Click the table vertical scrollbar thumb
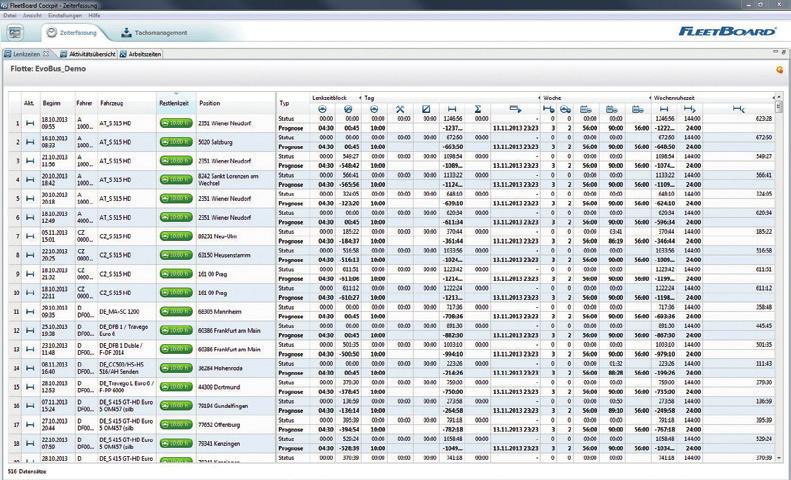 779,106
